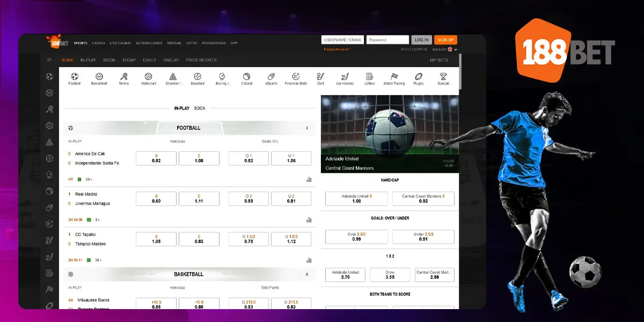Click the tennis racket icon in left sidebar
The height and width of the screenshot is (322, 644).
coord(49,109)
